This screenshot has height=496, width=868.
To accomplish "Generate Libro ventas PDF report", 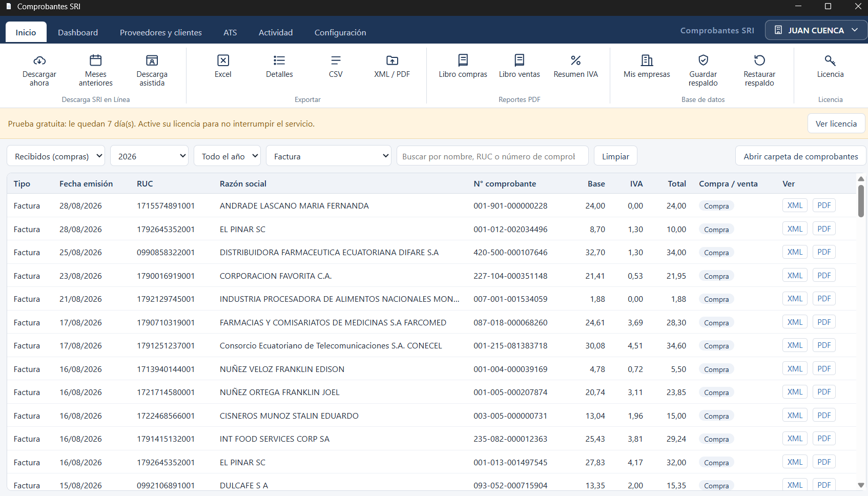I will click(x=519, y=66).
